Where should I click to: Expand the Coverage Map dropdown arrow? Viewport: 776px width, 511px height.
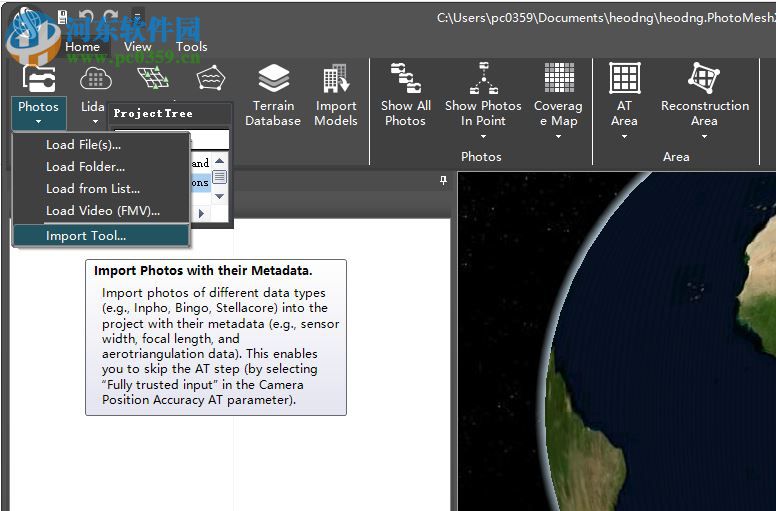click(x=558, y=137)
